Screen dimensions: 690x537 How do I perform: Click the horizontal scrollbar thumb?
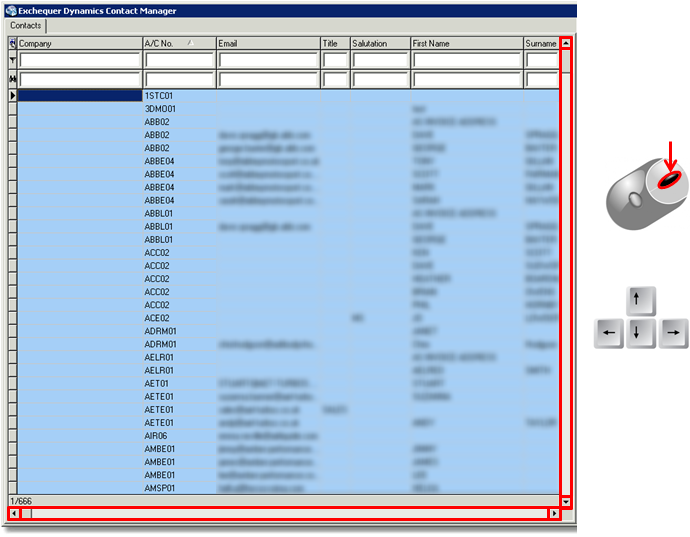26,513
